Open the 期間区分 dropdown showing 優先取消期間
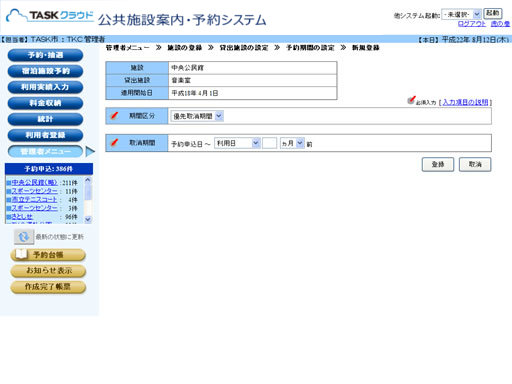Screen dimensions: 512x384 pyautogui.click(x=197, y=116)
